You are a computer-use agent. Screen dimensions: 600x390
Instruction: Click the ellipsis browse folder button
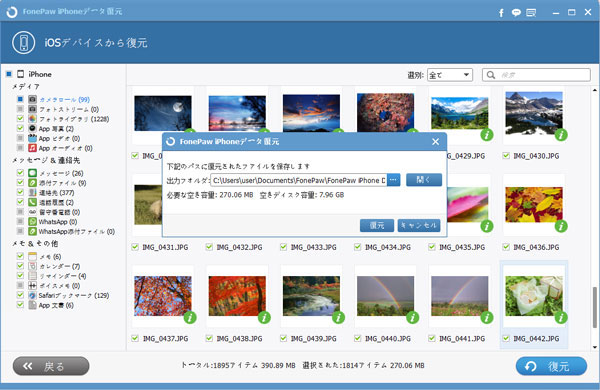[x=393, y=180]
